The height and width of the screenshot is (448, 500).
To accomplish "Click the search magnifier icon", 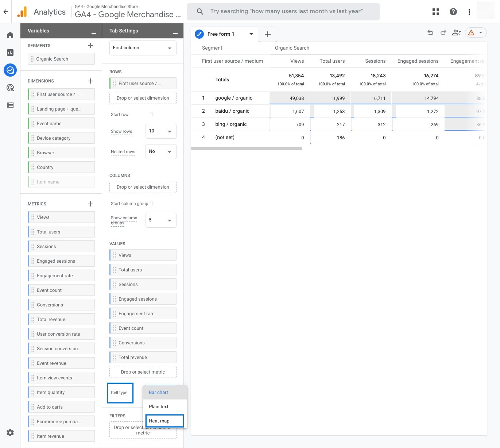I will tap(200, 12).
